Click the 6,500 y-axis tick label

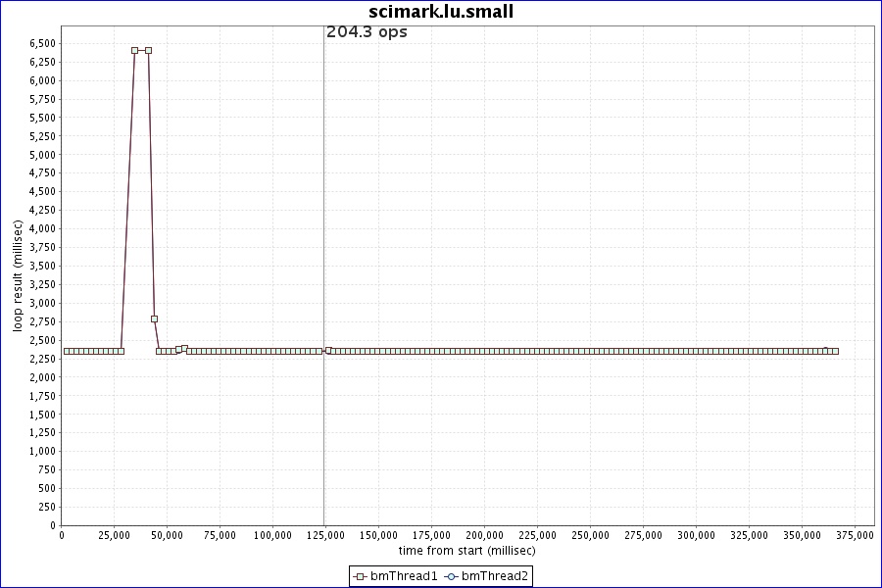(42, 43)
